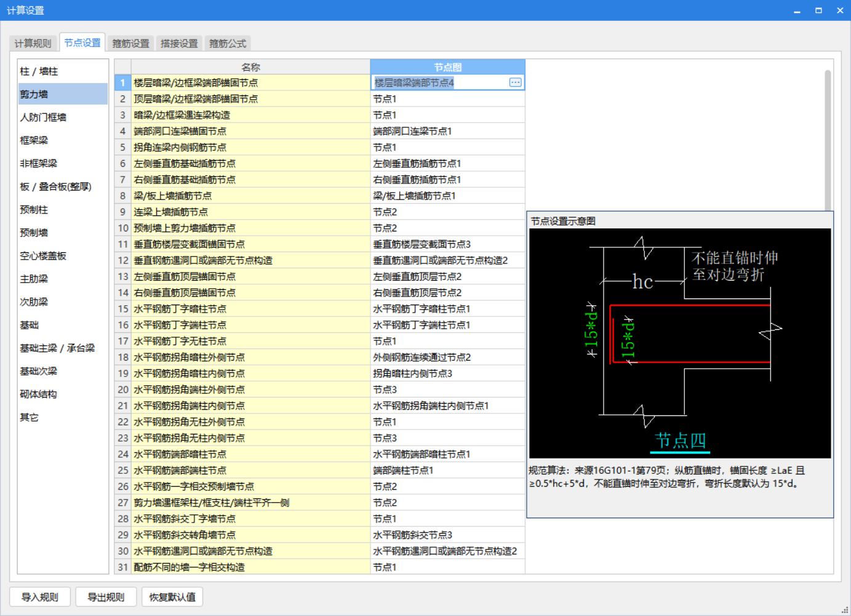
Task: Click the 恢复默认值 button
Action: click(x=172, y=597)
